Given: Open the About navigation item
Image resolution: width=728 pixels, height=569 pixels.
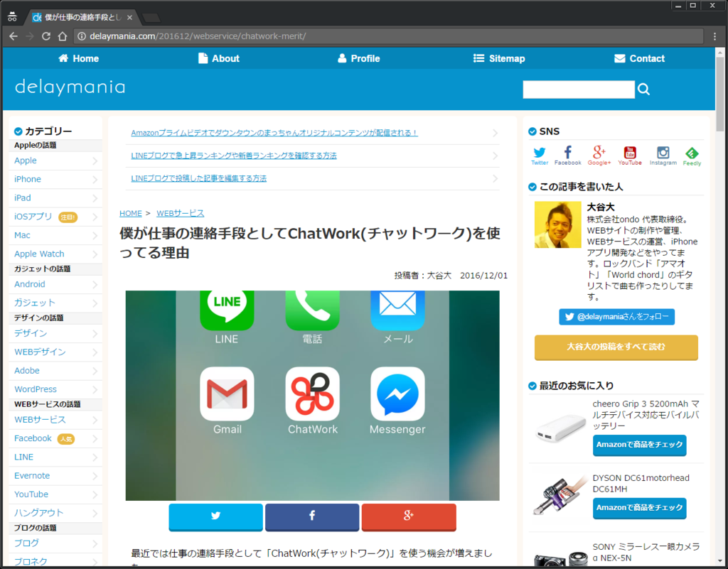Looking at the screenshot, I should pyautogui.click(x=219, y=58).
